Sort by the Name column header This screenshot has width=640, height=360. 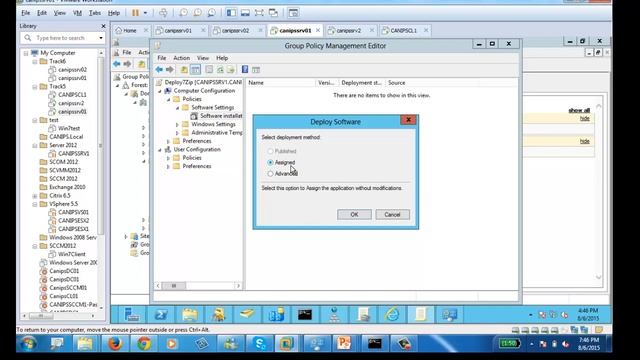[x=281, y=83]
